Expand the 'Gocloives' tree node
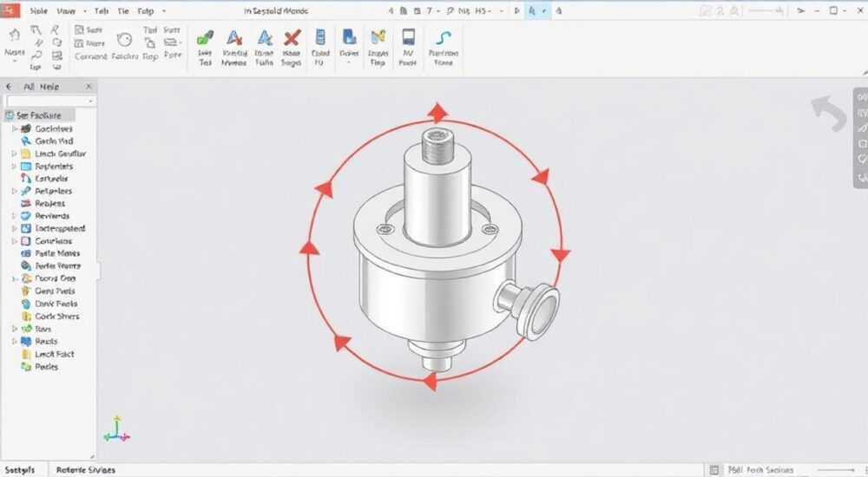This screenshot has width=868, height=477. pyautogui.click(x=15, y=128)
